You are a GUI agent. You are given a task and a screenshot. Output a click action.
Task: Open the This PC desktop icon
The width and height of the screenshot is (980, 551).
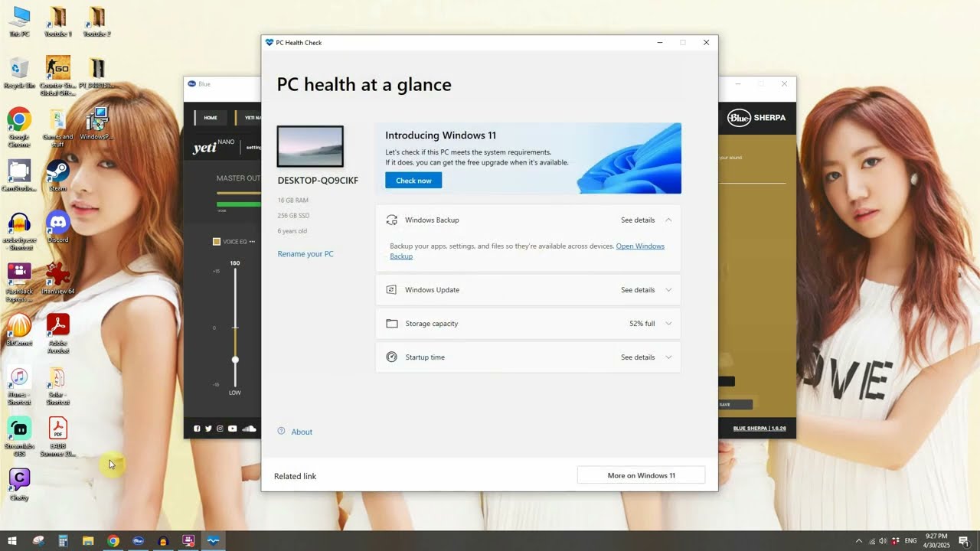[19, 21]
